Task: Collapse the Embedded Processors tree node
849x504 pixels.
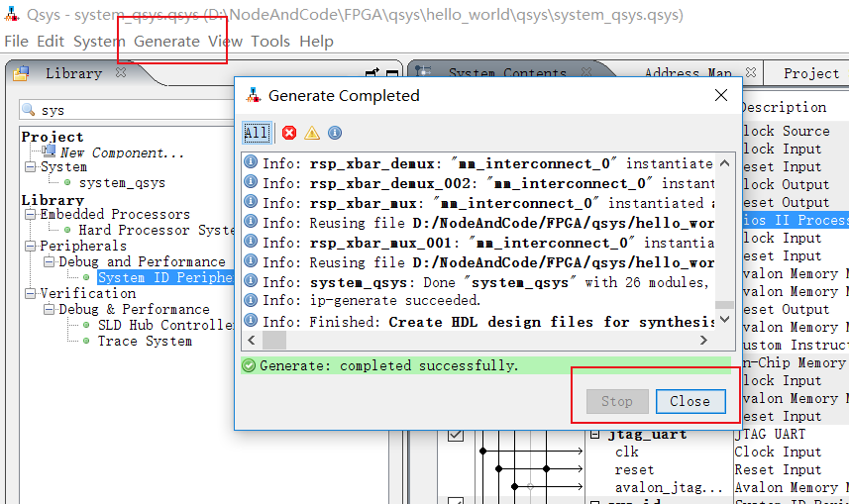Action: point(31,215)
